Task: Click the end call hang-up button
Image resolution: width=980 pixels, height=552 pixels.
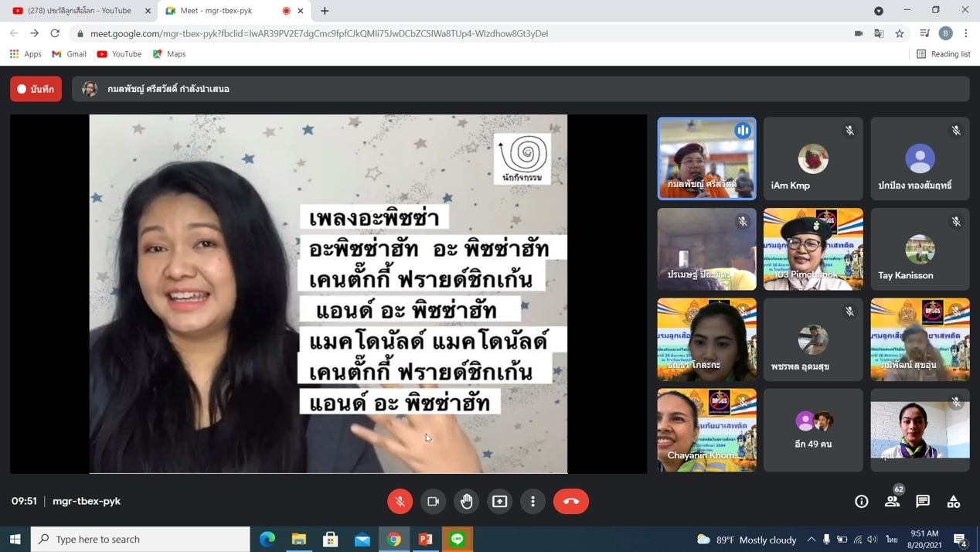Action: [x=571, y=501]
